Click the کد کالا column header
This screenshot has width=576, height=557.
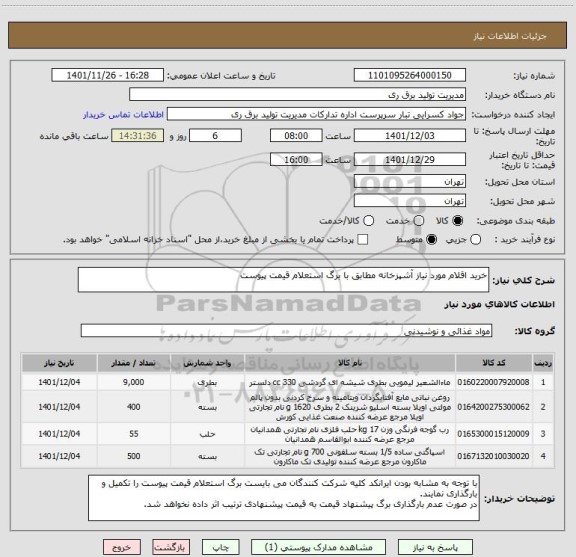click(494, 363)
